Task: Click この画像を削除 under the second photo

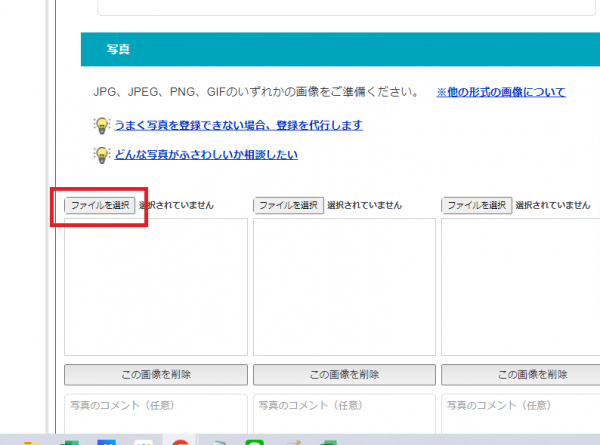Action: 344,375
